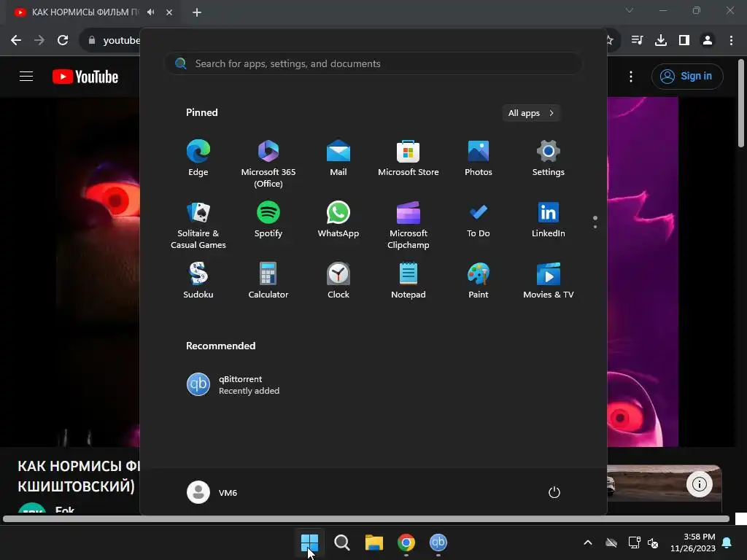This screenshot has height=560, width=747.
Task: Launch Movies & TV
Action: pos(549,281)
